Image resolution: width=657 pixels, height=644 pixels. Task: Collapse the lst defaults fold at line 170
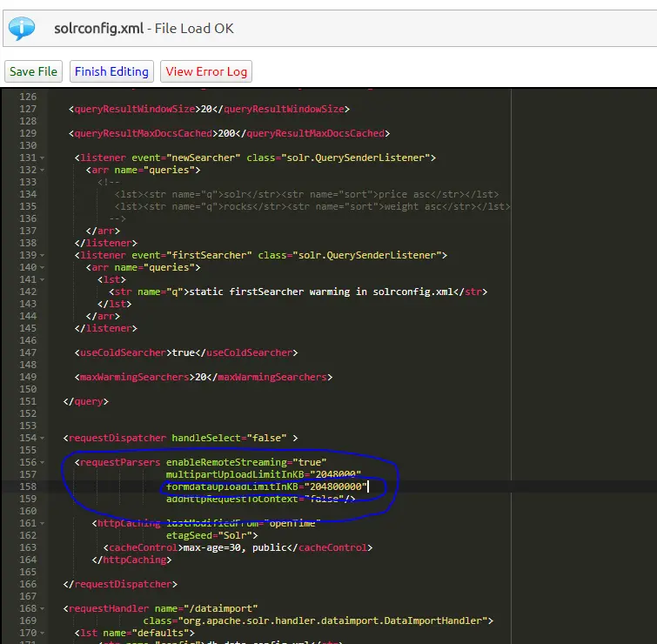click(x=42, y=633)
